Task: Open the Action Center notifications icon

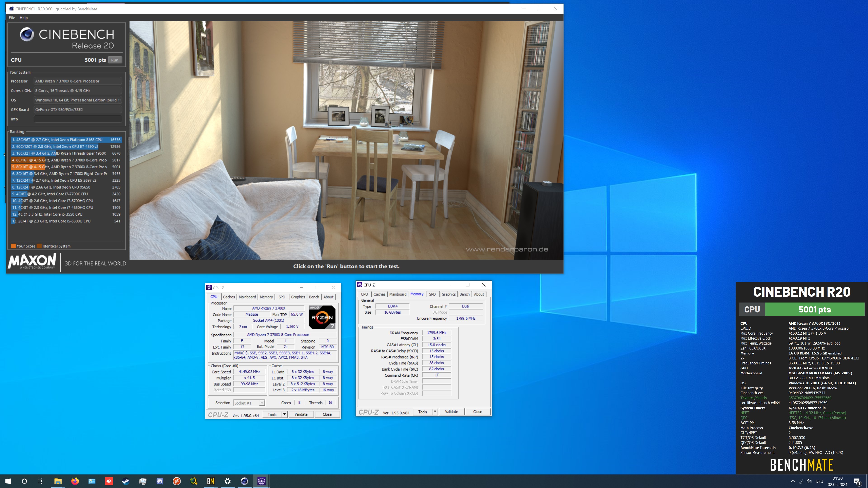Action: [x=857, y=481]
